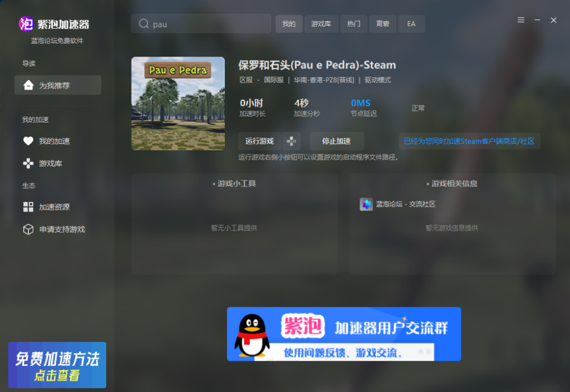
Task: Click the 运行游戏右侧小按钮 hint text
Action: tap(319, 158)
